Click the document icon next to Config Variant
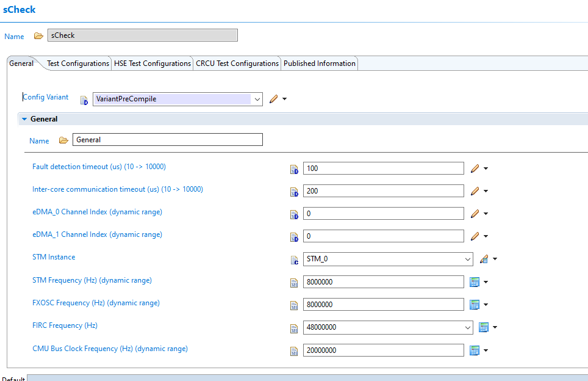This screenshot has height=381, width=588. click(x=84, y=100)
